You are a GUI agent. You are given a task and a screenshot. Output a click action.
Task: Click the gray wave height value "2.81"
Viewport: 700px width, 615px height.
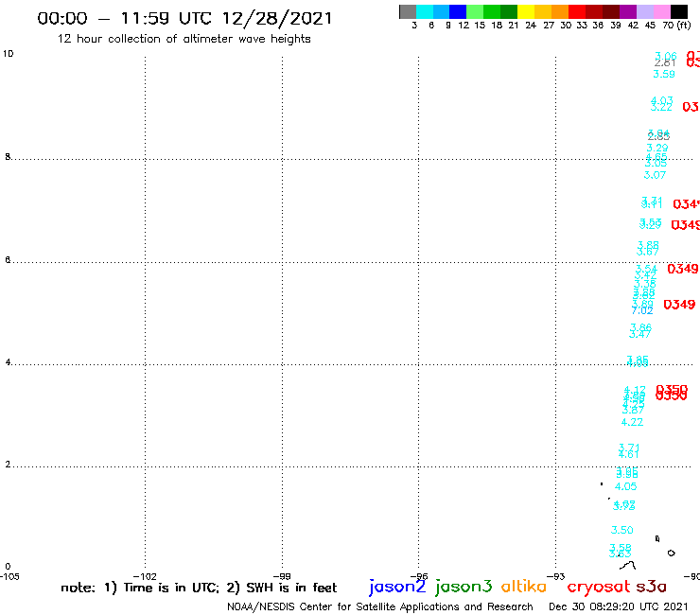[665, 63]
